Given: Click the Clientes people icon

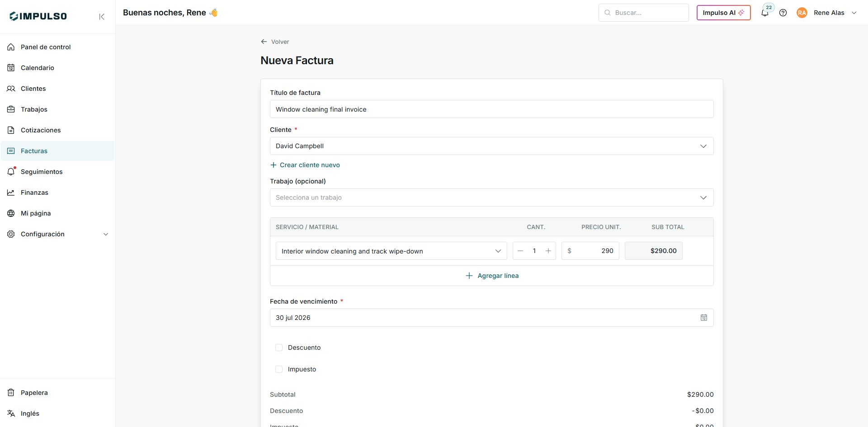Looking at the screenshot, I should [x=11, y=89].
